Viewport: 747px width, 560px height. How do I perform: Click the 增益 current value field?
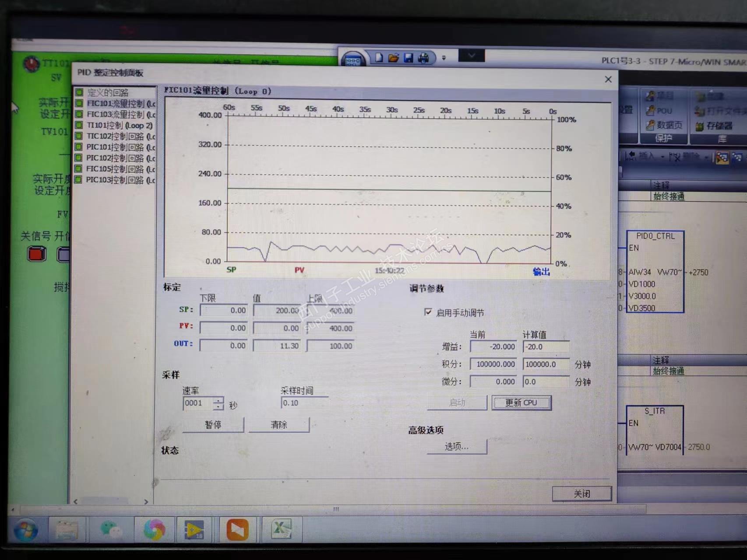[x=493, y=346]
